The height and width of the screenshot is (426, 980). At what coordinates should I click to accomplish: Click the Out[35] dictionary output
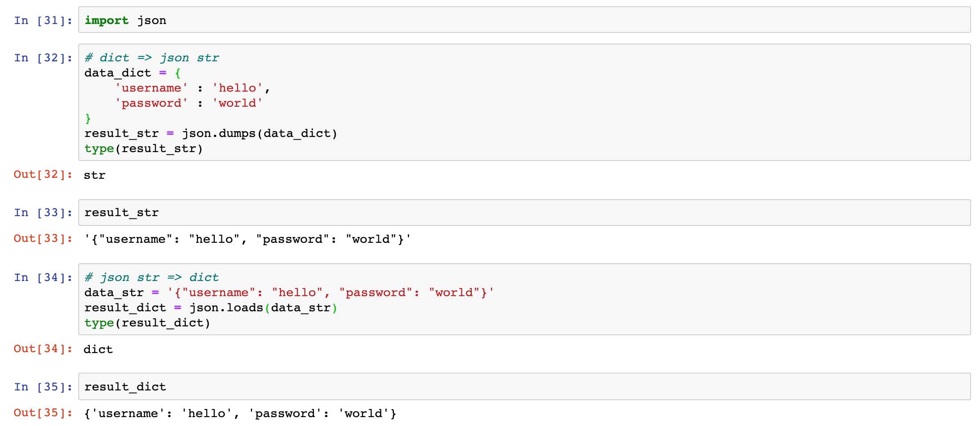tap(240, 414)
